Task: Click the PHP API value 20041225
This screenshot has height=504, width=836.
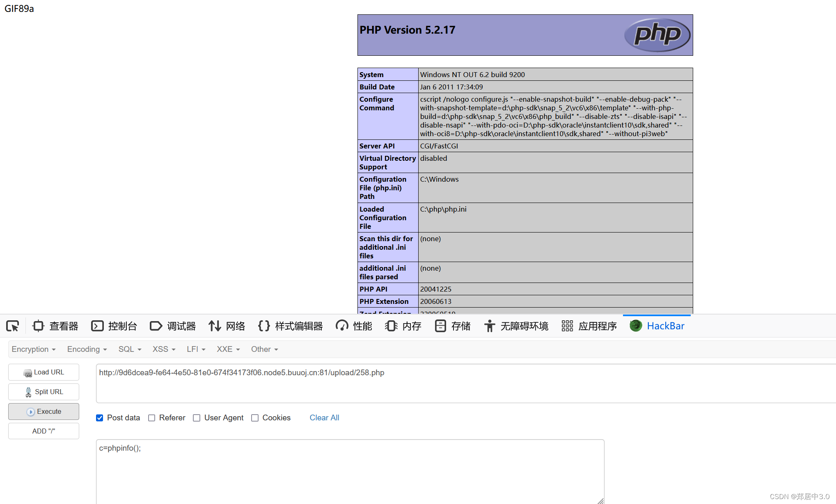Action: click(x=435, y=289)
